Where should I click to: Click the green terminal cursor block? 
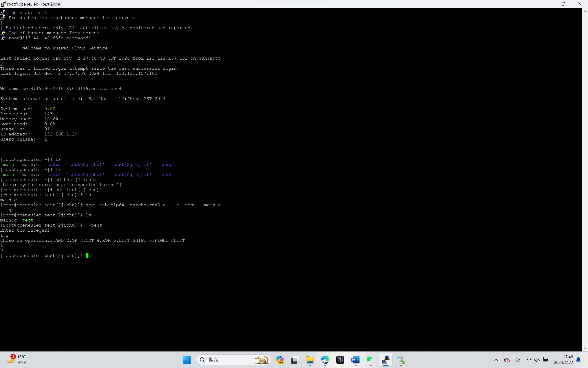tap(87, 256)
